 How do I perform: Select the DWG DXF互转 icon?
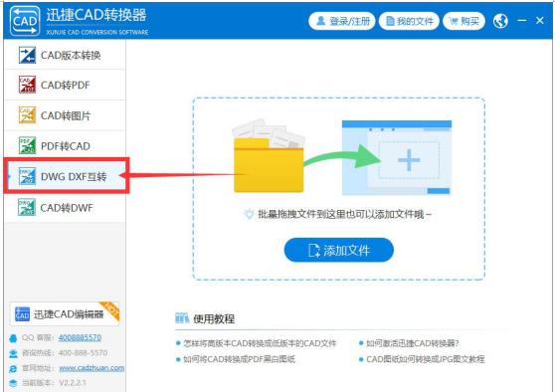click(x=27, y=176)
